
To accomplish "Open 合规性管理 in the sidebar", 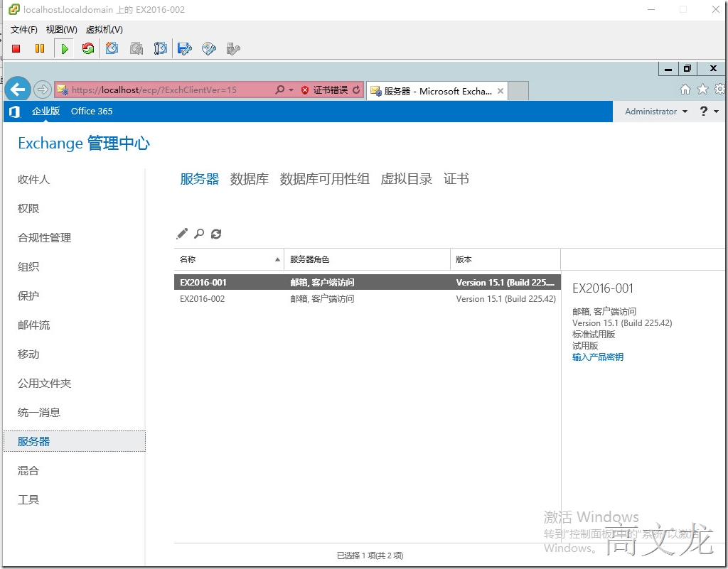I will tap(44, 238).
